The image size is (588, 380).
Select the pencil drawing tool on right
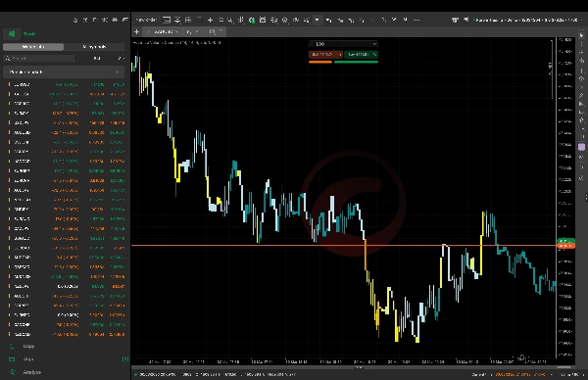click(581, 96)
